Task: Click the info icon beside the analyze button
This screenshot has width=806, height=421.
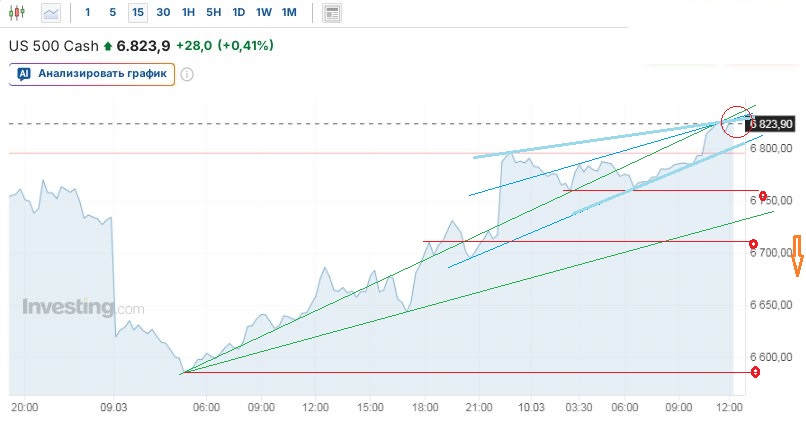Action: pyautogui.click(x=186, y=74)
